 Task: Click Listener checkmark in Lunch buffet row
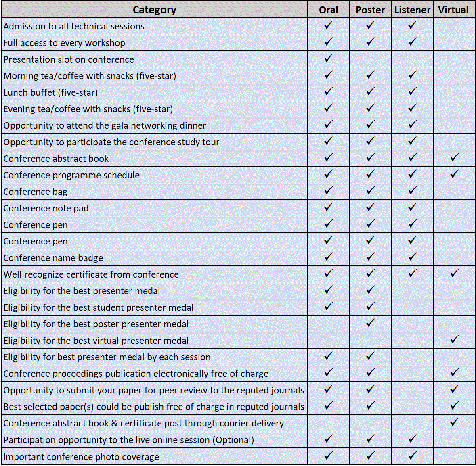click(412, 91)
